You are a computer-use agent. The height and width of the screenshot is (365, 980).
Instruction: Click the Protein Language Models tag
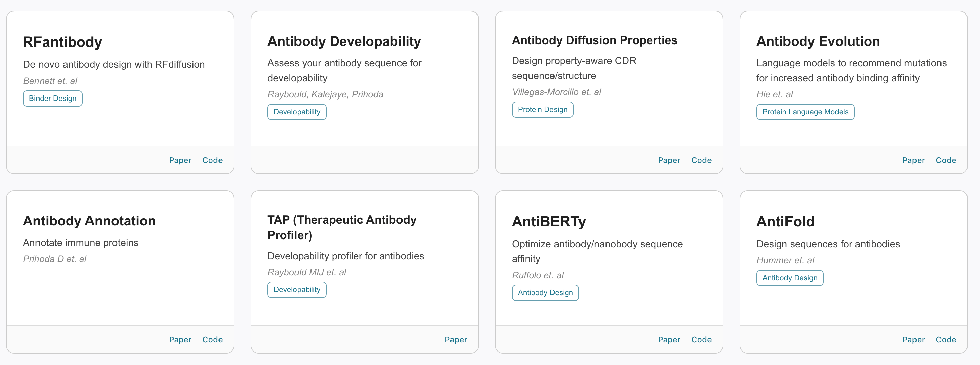pos(805,112)
